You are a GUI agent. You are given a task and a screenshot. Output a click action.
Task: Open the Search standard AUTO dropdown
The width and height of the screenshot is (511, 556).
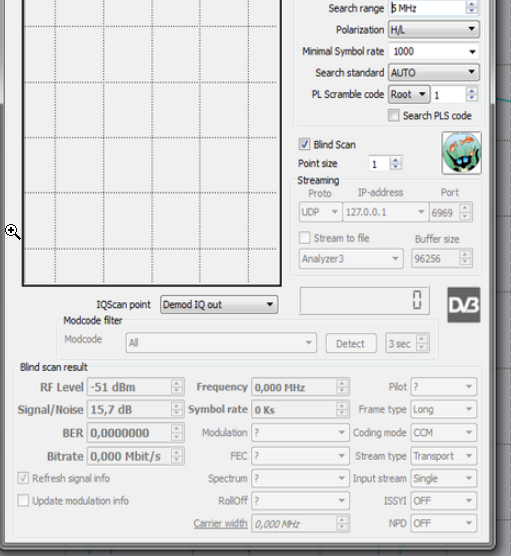pos(434,73)
